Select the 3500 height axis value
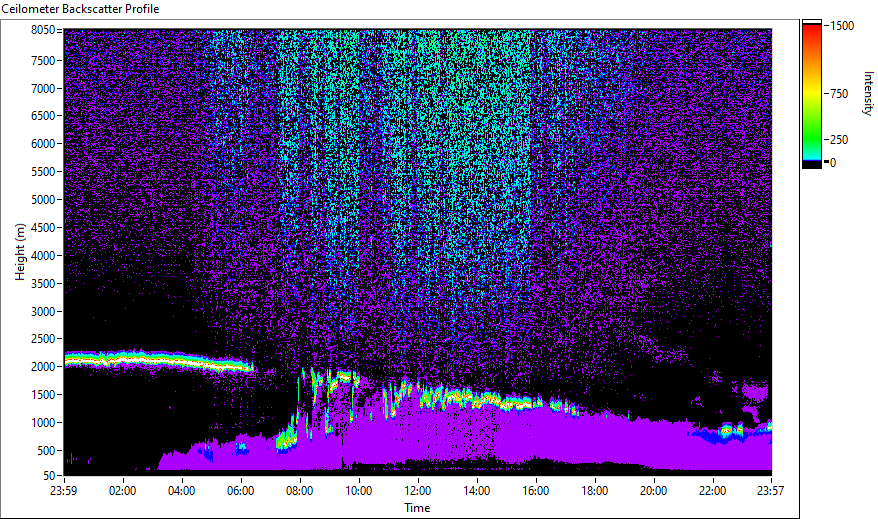878x519 pixels. pyautogui.click(x=43, y=284)
